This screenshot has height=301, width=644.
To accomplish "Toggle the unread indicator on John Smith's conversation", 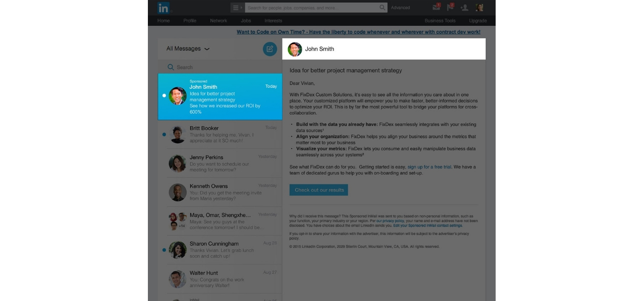I will coord(164,95).
